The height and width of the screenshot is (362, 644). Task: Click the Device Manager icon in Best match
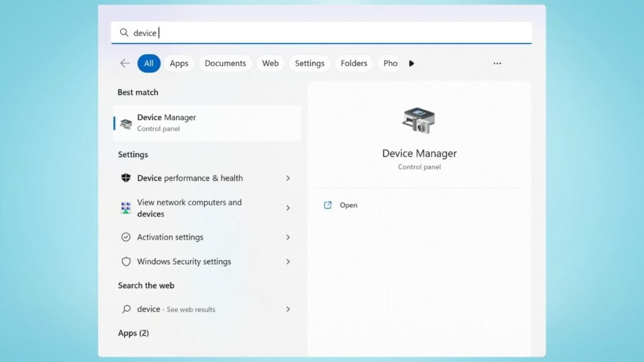coord(126,123)
